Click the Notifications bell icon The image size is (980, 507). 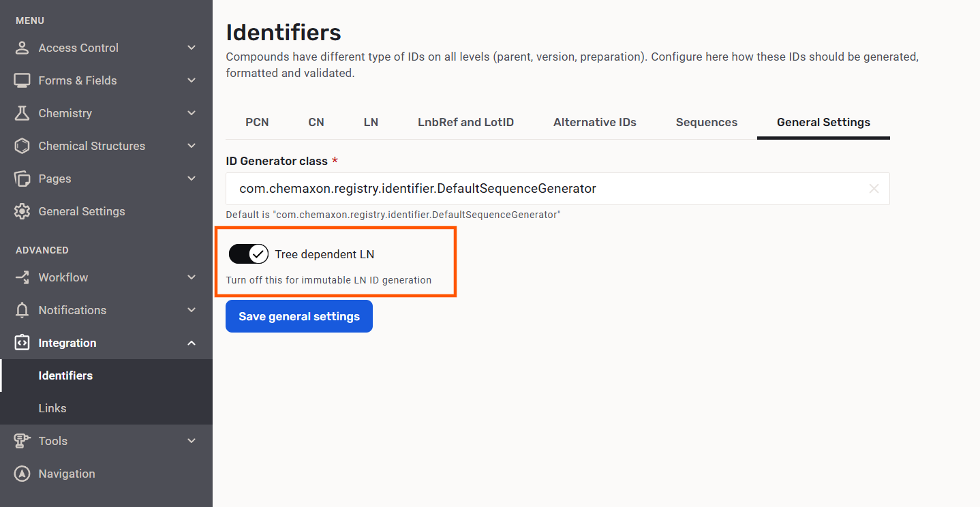pyautogui.click(x=22, y=310)
